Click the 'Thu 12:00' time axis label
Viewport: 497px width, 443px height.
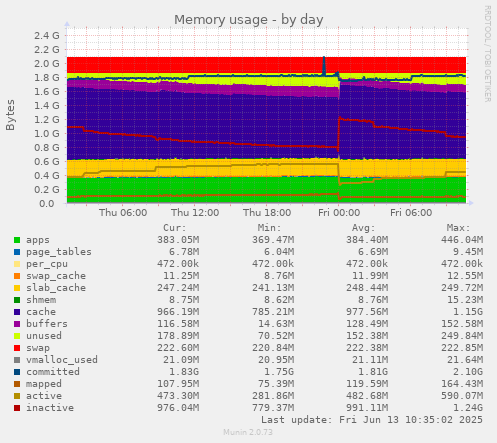(195, 213)
